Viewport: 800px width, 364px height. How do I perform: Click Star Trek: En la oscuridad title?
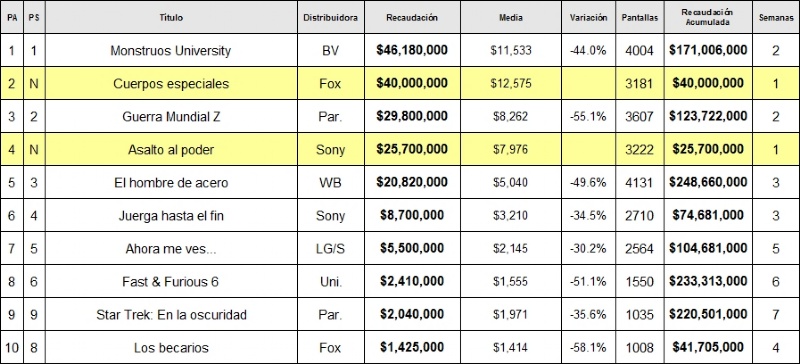coord(171,314)
